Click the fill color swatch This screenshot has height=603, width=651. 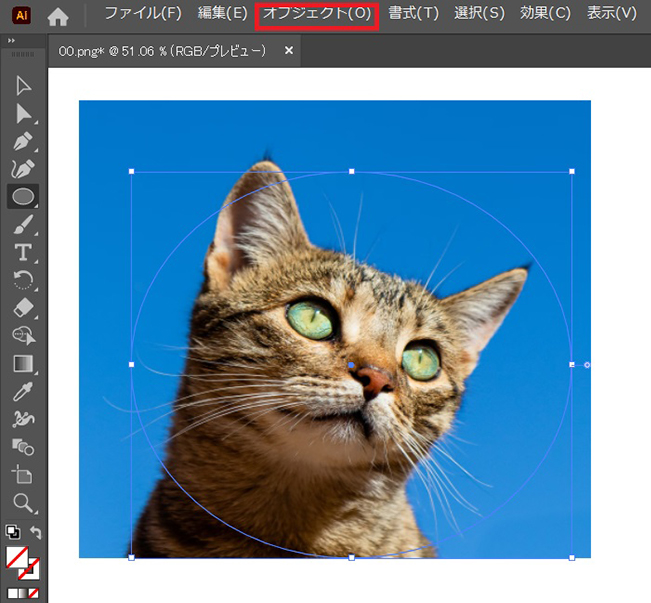18,556
